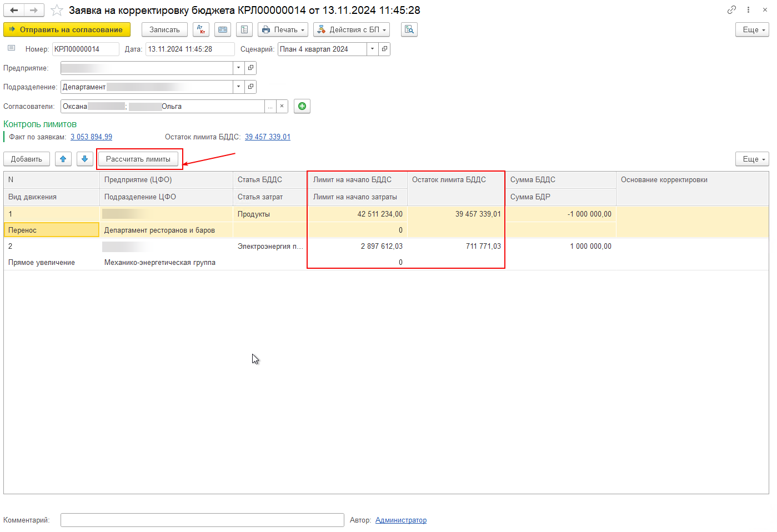This screenshot has height=532, width=777.
Task: Select the Механико-энергетическая группа cell
Action: click(166, 262)
